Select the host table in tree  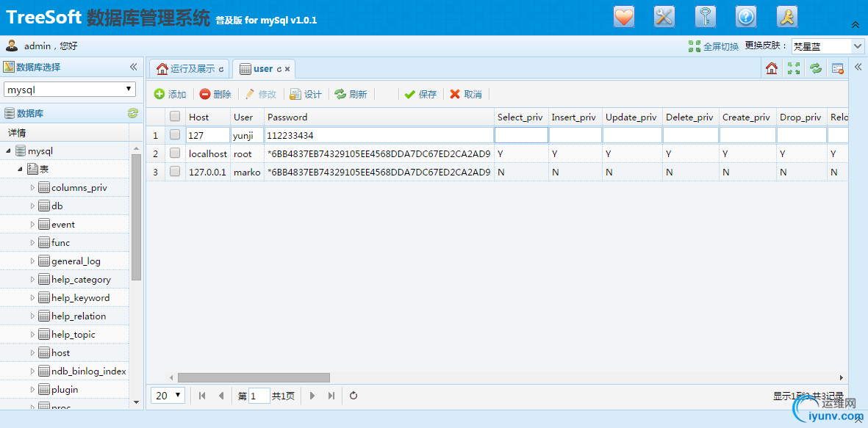61,353
